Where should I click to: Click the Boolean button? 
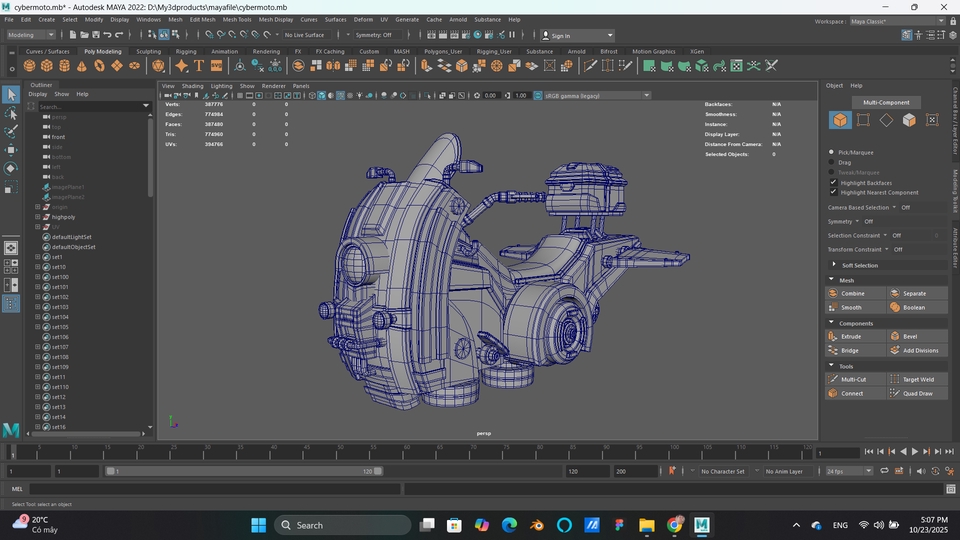click(x=918, y=307)
